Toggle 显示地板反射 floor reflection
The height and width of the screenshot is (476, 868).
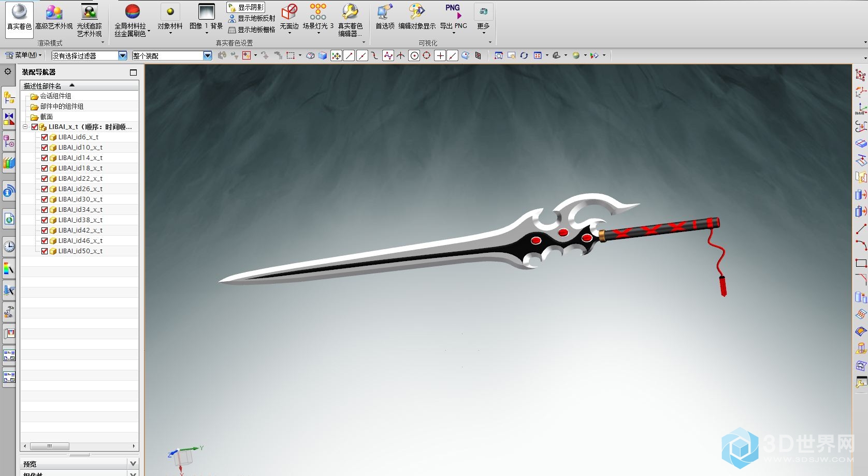click(x=252, y=19)
